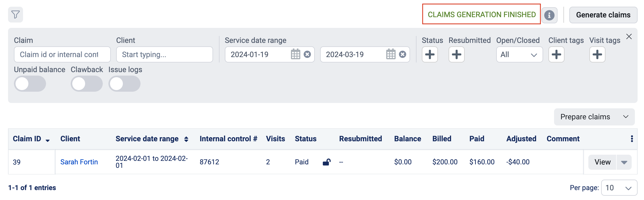644x200 pixels.
Task: Add a Status filter with plus icon
Action: (x=430, y=54)
